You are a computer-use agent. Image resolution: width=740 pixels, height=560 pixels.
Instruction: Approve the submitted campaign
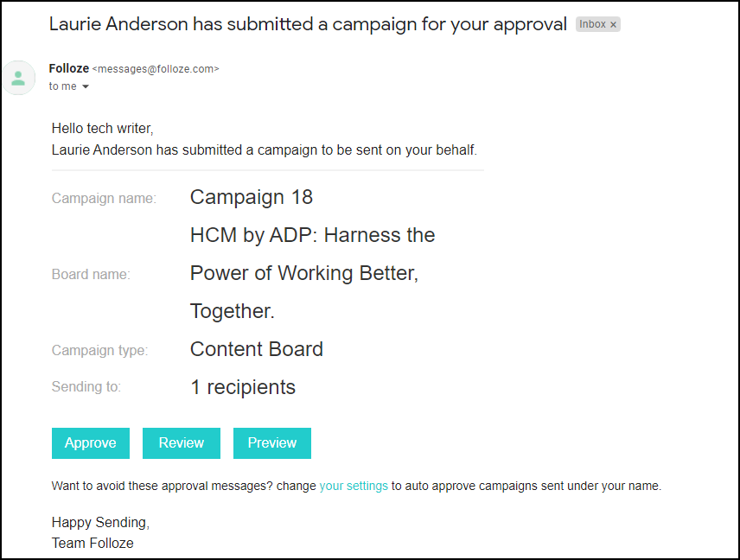pos(90,442)
